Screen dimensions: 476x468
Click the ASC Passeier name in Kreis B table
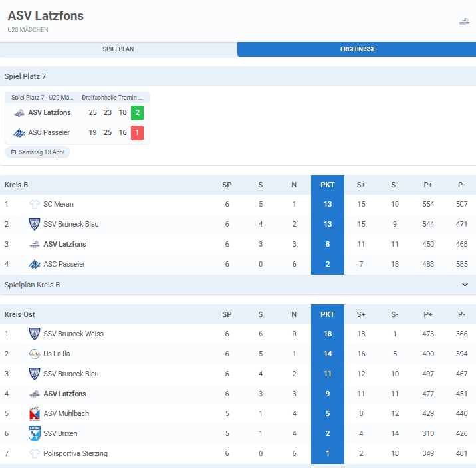(64, 264)
